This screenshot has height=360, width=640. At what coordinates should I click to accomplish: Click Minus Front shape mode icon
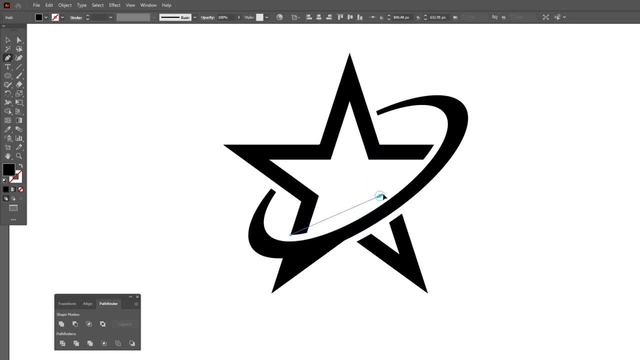click(75, 324)
